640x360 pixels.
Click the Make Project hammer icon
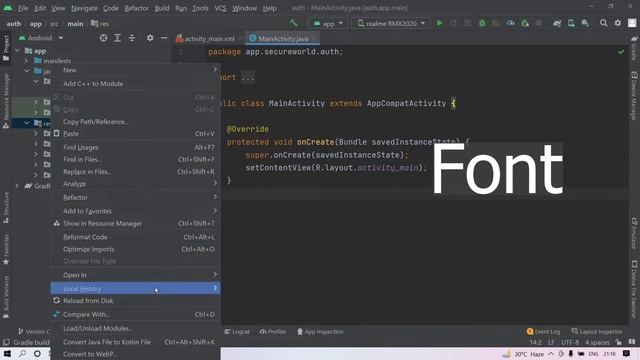[x=293, y=23]
